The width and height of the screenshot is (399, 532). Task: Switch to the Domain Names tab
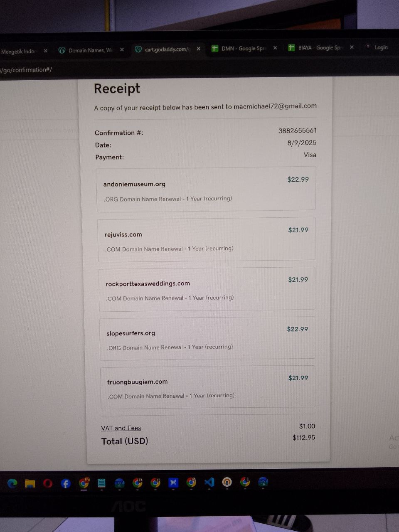90,50
